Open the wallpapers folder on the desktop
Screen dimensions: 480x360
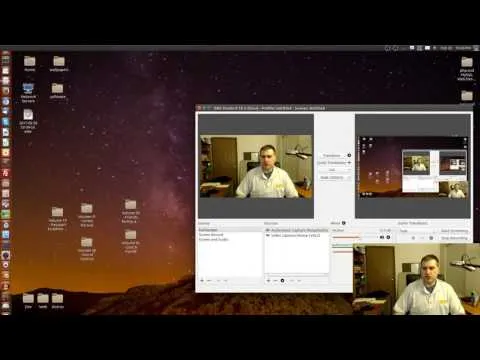[x=59, y=64]
